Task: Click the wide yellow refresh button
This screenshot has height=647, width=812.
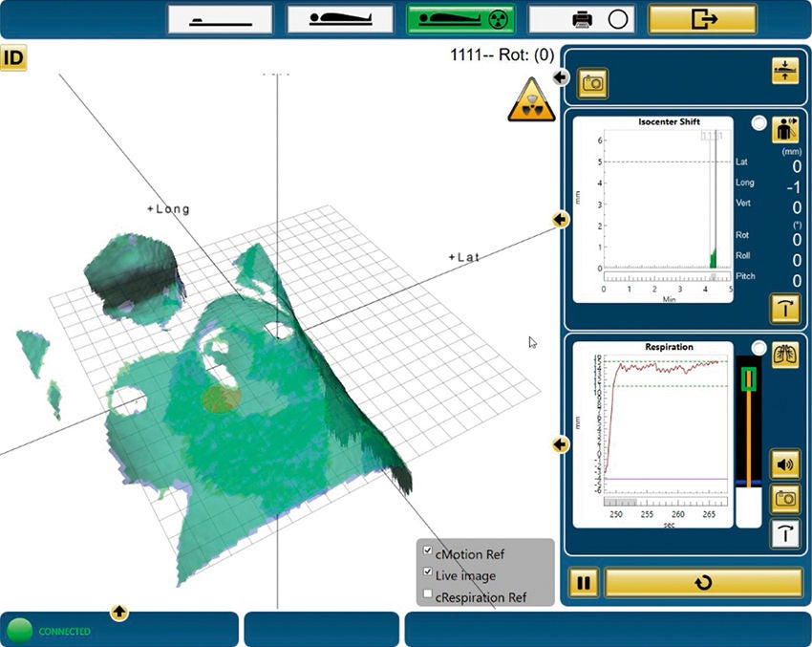Action: coord(704,583)
